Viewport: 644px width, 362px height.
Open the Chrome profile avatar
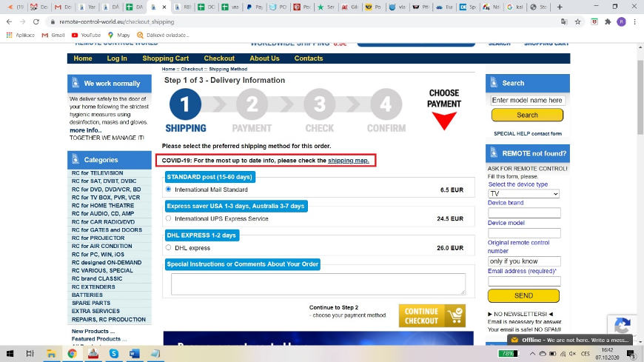621,21
